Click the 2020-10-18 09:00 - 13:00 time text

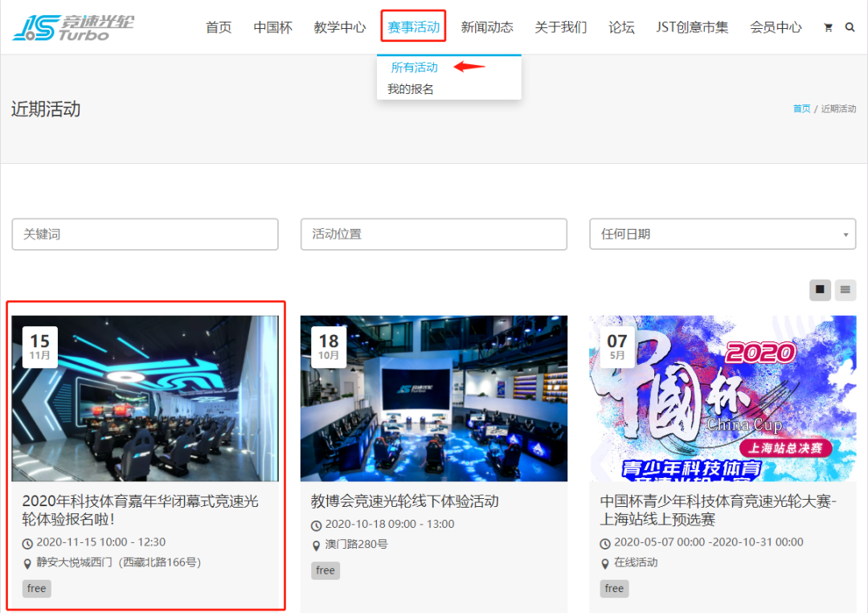click(x=390, y=524)
